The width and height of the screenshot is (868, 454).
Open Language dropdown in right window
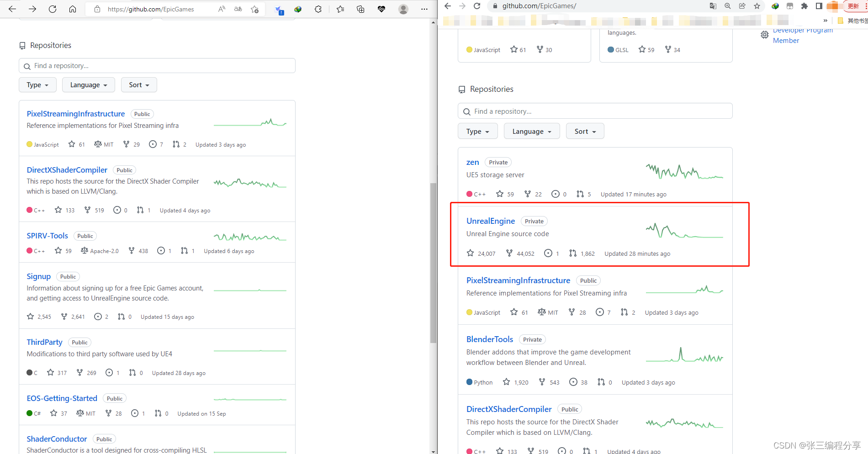pyautogui.click(x=532, y=131)
